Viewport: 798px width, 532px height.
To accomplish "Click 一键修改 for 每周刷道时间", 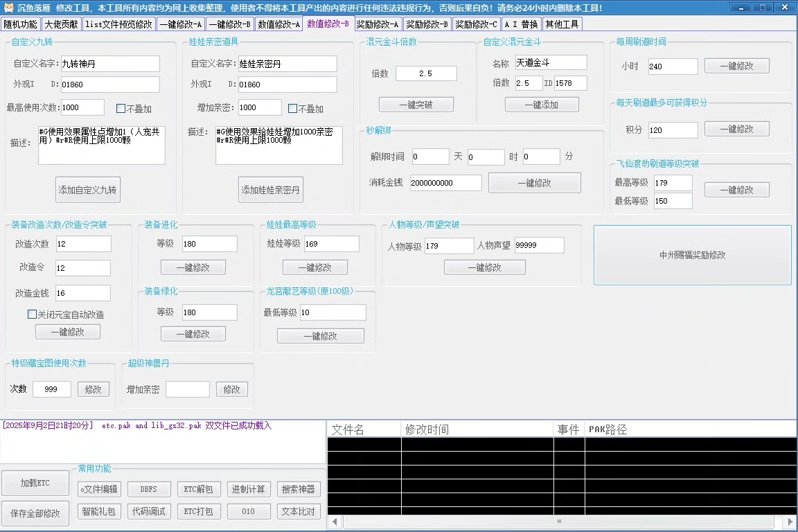I will point(736,66).
